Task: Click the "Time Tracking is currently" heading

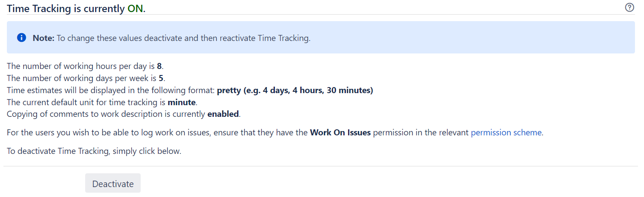Action: (x=65, y=9)
